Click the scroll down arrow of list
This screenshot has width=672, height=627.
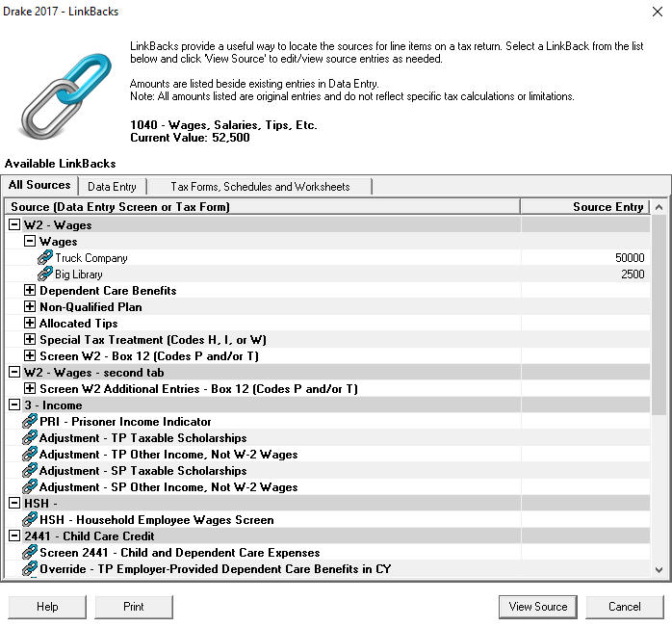(659, 570)
